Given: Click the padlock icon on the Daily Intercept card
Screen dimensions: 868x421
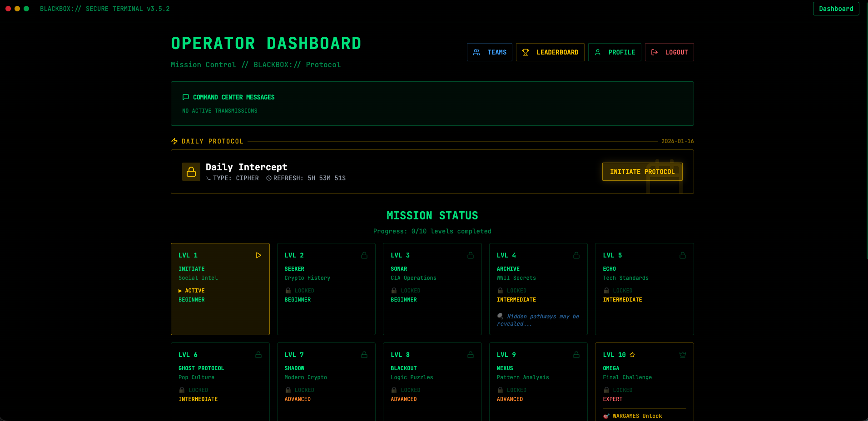Looking at the screenshot, I should tap(191, 171).
